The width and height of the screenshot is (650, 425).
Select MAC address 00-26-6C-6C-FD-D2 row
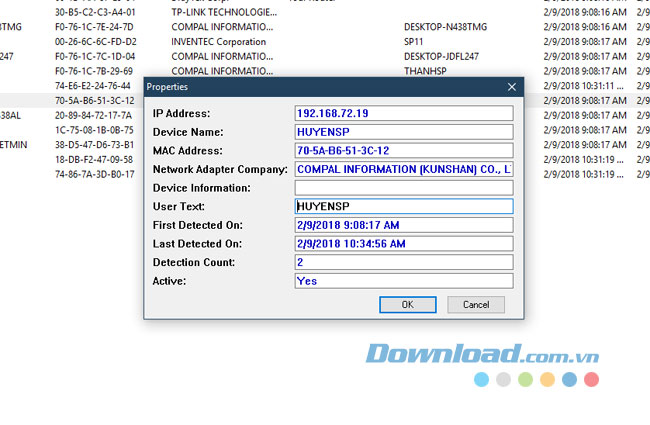pyautogui.click(x=96, y=42)
